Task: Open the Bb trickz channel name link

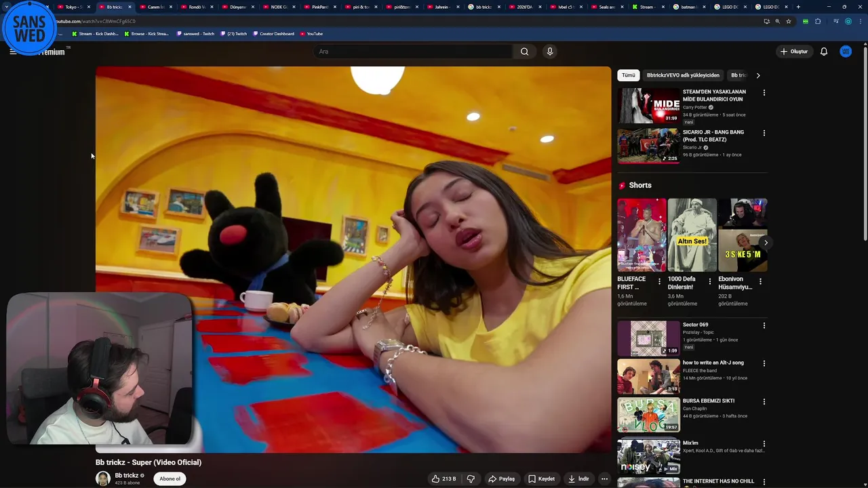Action: click(x=127, y=475)
